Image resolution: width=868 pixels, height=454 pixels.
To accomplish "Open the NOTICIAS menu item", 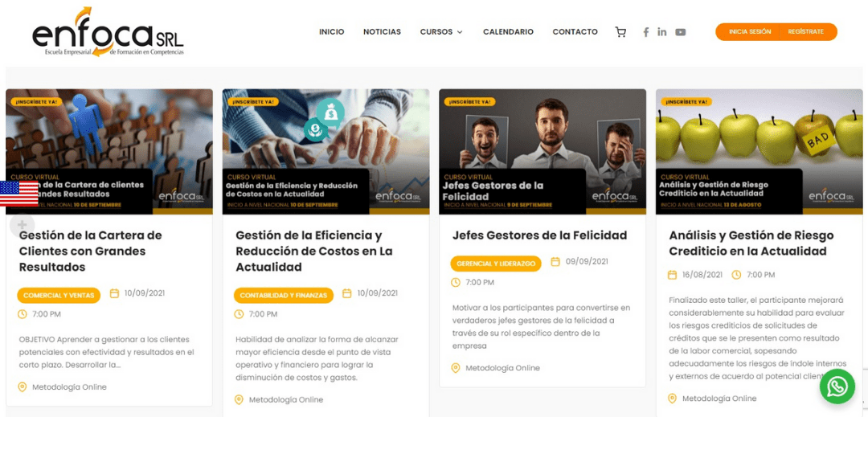I will pyautogui.click(x=382, y=32).
